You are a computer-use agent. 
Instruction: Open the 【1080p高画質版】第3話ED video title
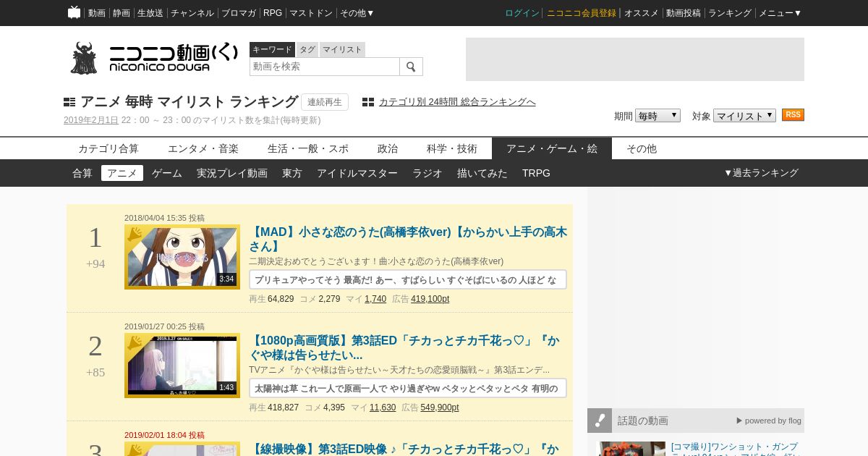pos(404,347)
